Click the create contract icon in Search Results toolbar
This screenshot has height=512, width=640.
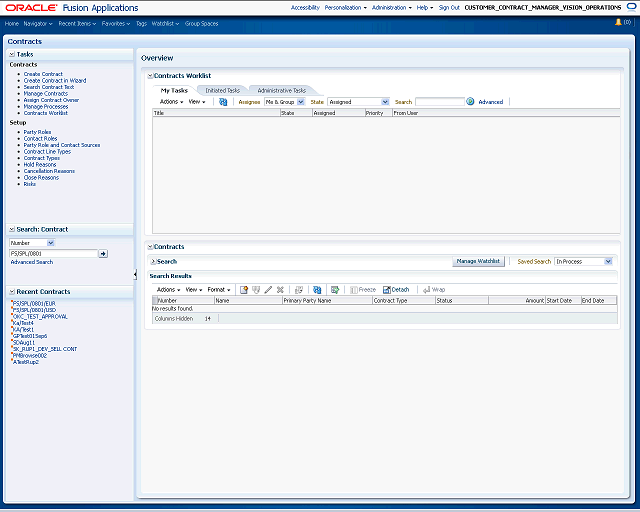tap(244, 290)
